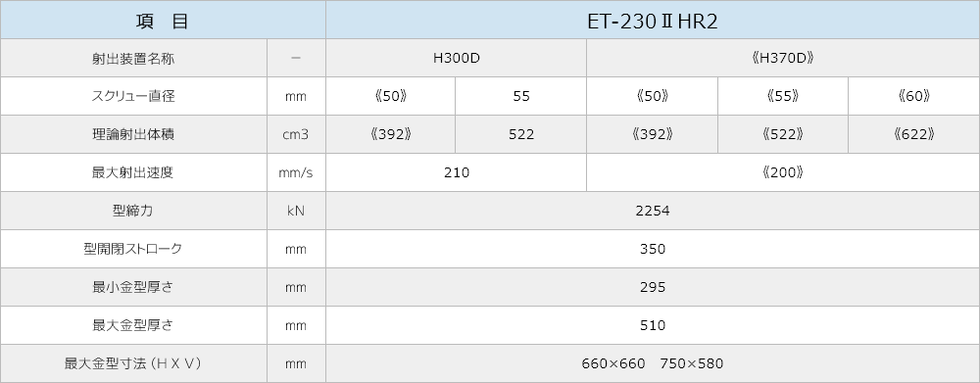Select the 項目 header cell

point(163,20)
